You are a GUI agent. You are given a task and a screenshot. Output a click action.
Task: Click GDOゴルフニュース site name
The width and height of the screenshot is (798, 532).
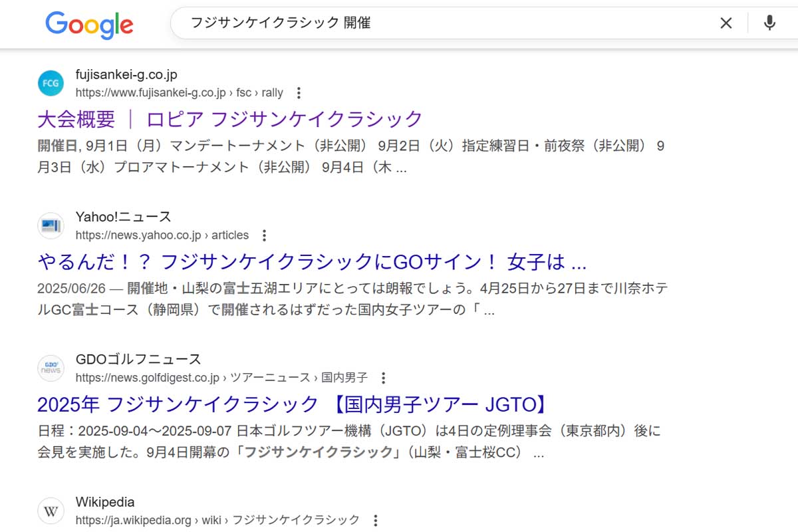pos(138,359)
